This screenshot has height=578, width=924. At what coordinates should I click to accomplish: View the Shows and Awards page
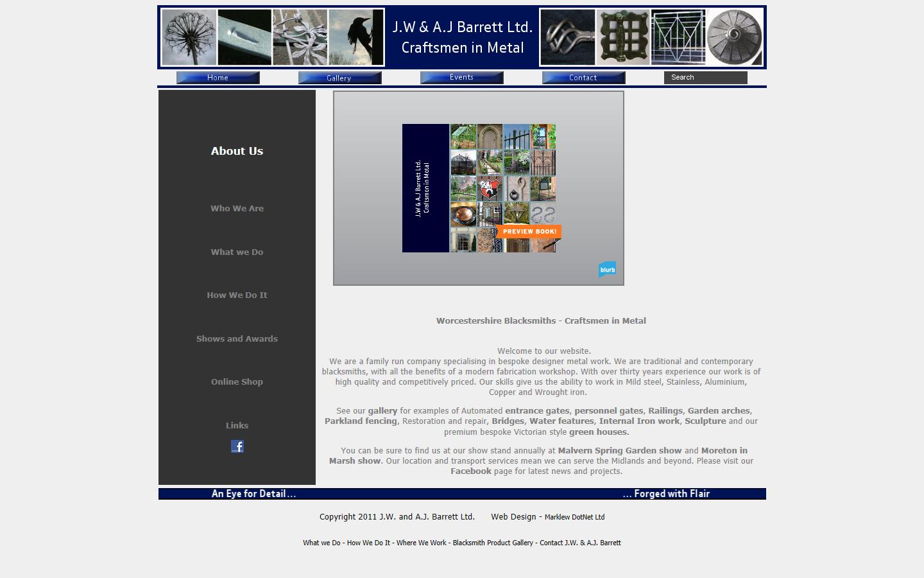point(237,338)
